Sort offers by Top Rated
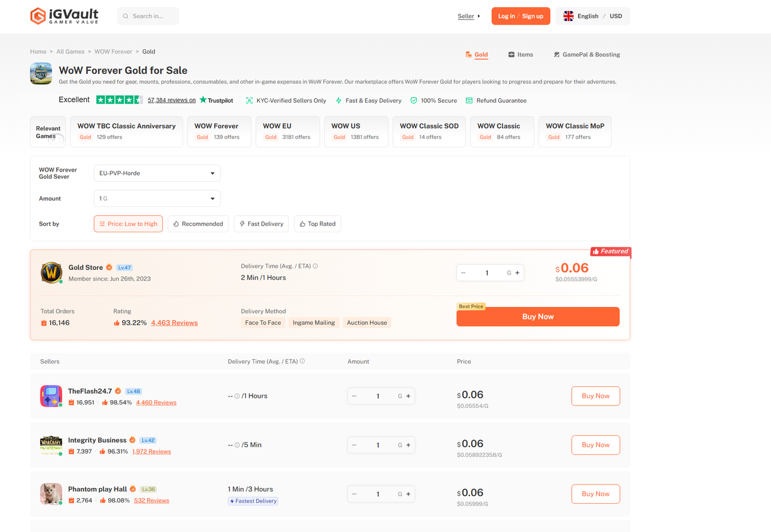 coord(318,224)
